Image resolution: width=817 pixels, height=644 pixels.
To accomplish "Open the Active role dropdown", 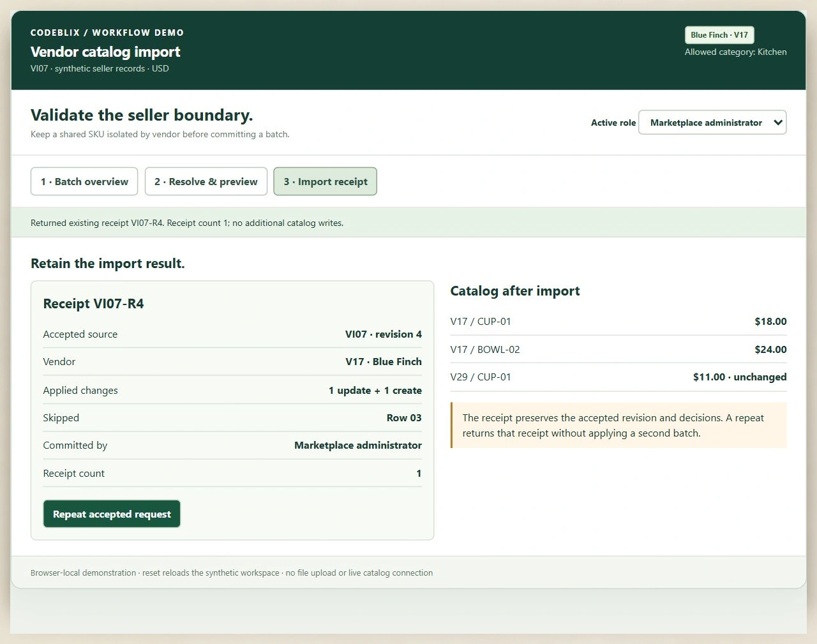I will [712, 123].
